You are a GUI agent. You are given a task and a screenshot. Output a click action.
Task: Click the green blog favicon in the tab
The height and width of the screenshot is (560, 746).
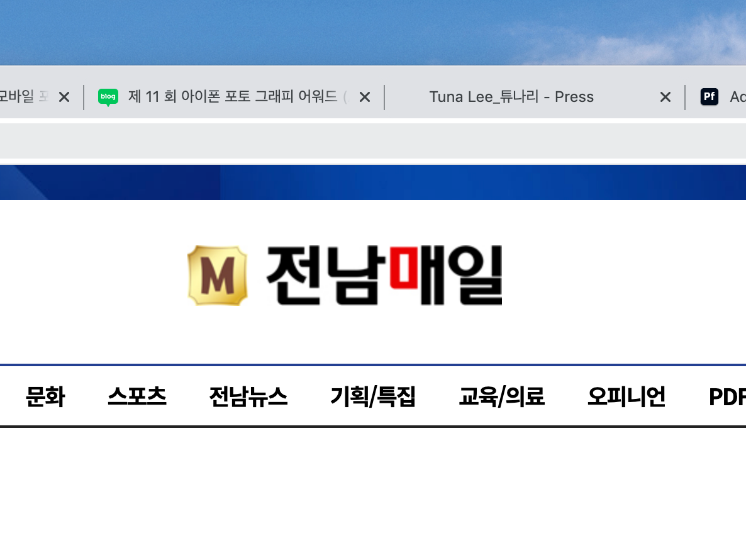tap(108, 97)
